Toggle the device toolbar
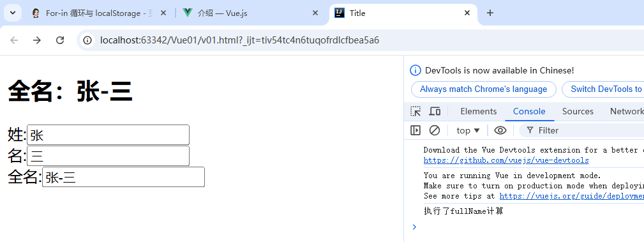The height and width of the screenshot is (242, 644). [435, 111]
